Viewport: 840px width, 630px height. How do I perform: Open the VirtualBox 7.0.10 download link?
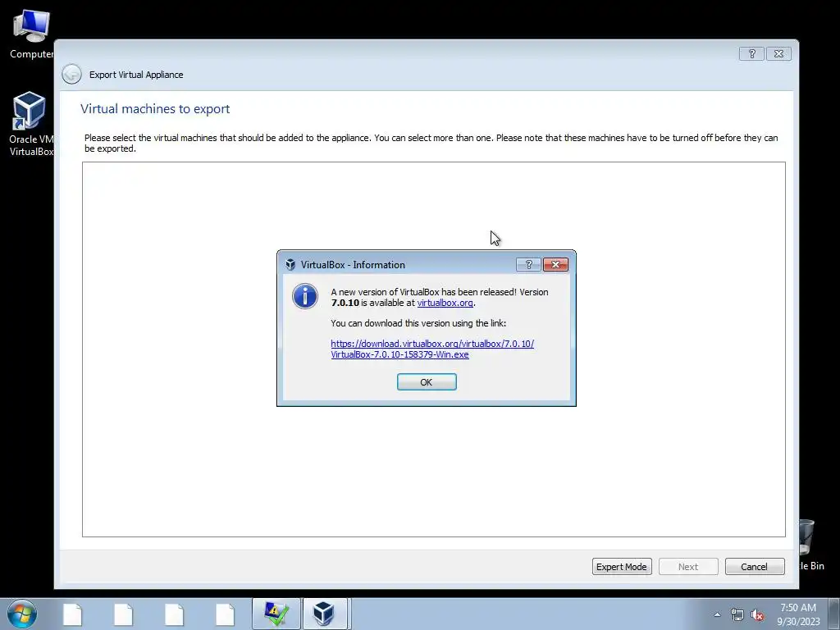[x=431, y=349]
